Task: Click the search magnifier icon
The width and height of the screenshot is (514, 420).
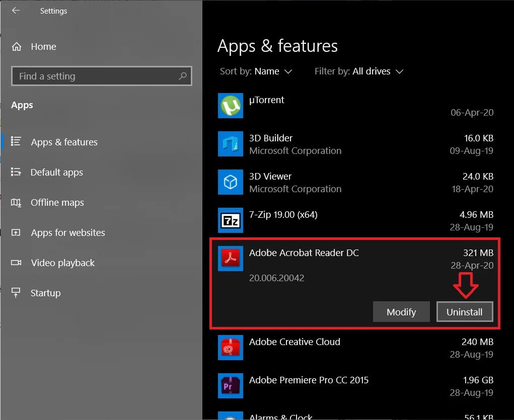Action: click(183, 76)
